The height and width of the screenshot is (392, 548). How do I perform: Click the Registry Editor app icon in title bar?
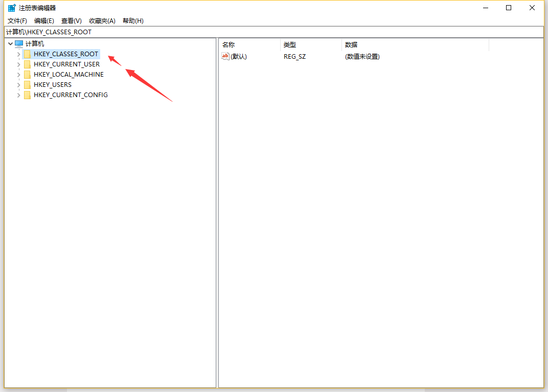(11, 8)
